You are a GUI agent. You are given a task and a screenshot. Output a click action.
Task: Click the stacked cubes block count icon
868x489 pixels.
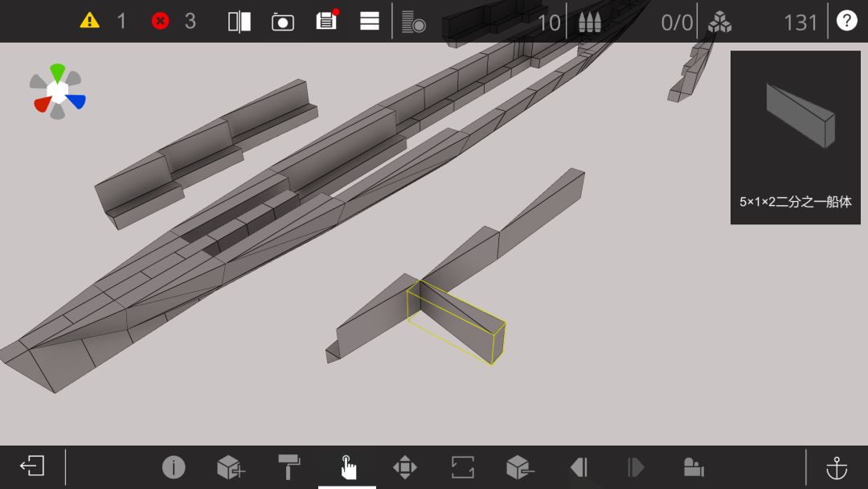[x=719, y=23]
